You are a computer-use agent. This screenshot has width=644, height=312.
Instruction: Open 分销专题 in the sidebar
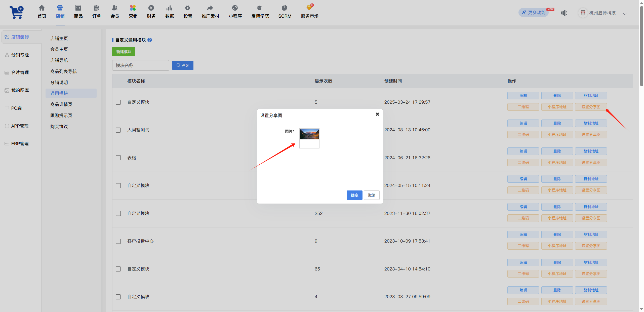[17, 55]
